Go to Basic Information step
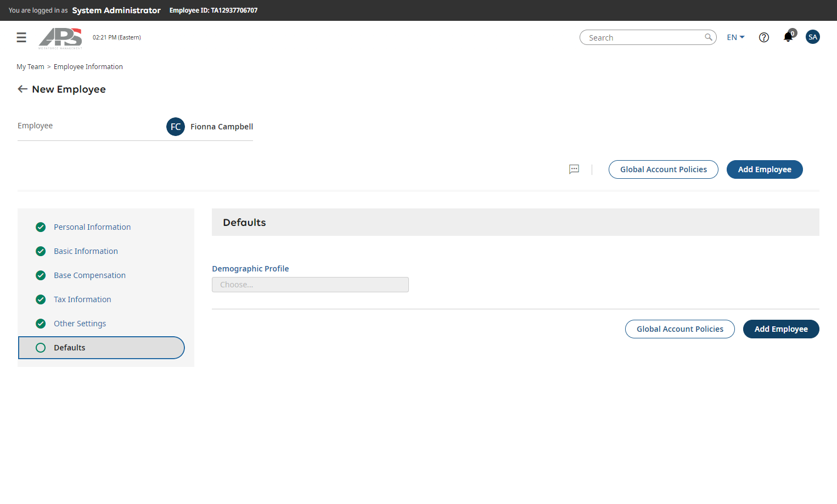 (x=86, y=251)
